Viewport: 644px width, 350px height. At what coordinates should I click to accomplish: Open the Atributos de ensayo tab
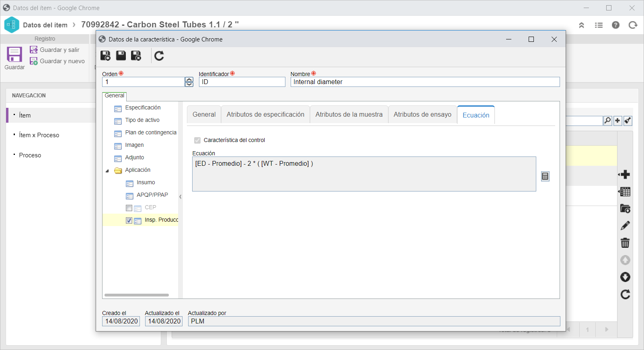[x=422, y=115]
